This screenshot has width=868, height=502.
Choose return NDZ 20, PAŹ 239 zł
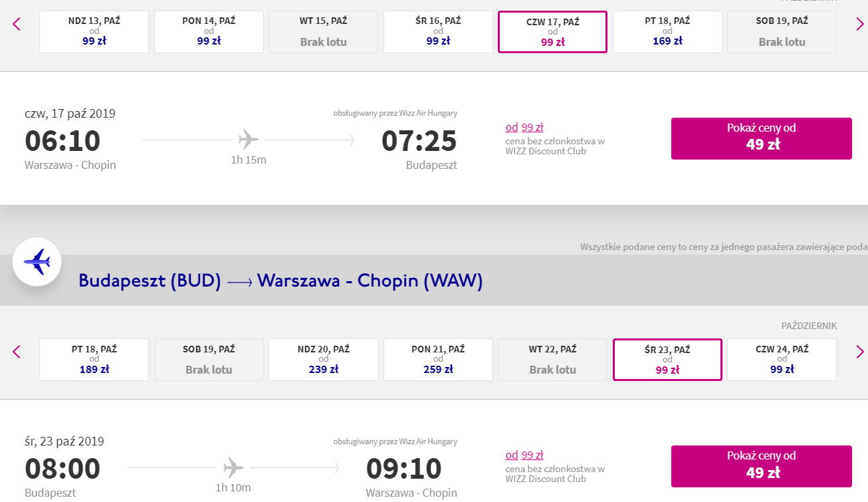click(x=323, y=359)
